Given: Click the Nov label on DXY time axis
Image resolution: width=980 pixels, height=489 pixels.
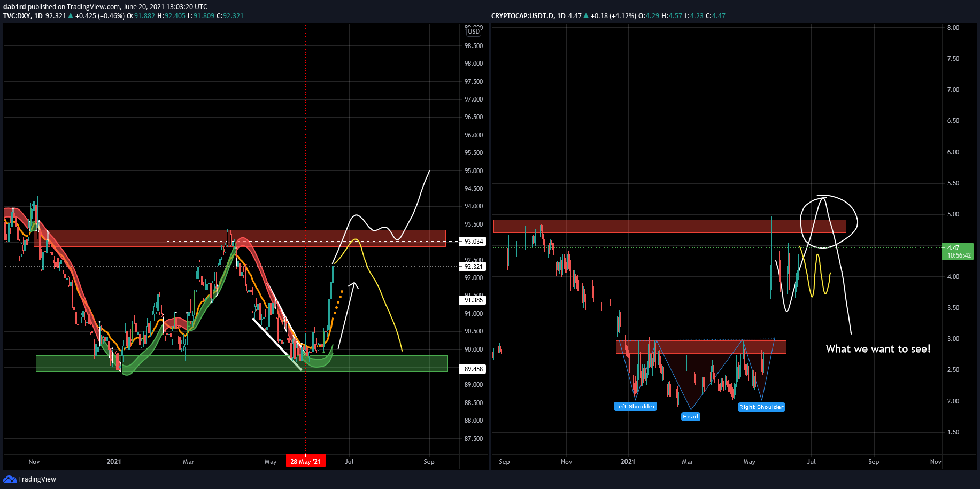Looking at the screenshot, I should [x=34, y=462].
